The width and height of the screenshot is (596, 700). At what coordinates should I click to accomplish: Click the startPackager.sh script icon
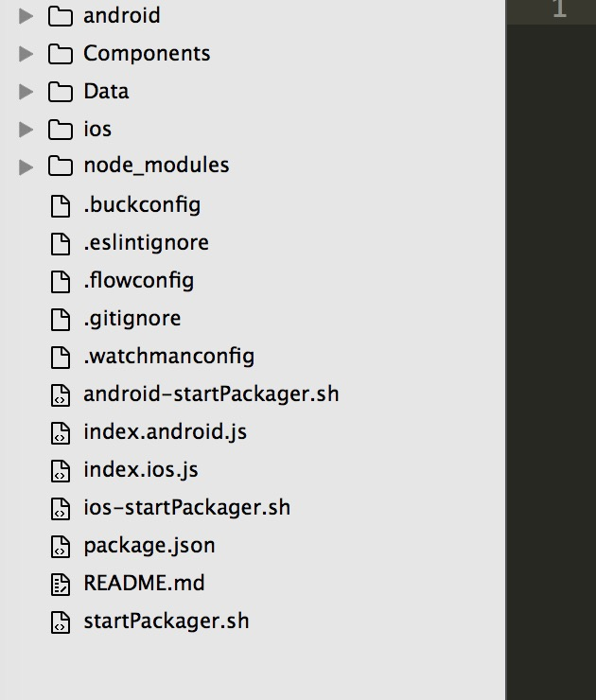pos(60,621)
